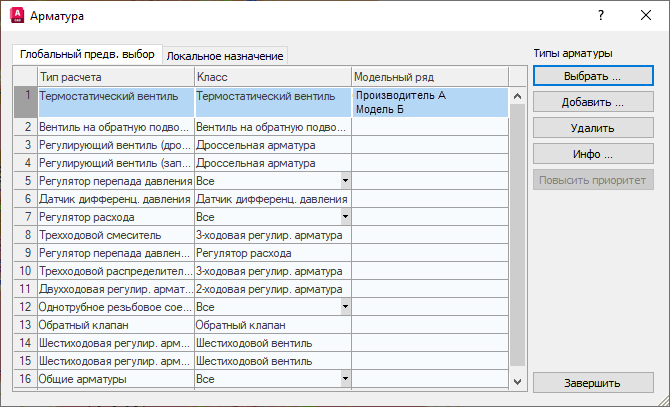The height and width of the screenshot is (407, 670).
Task: Expand class dropdown for Общие арматуры row
Action: (345, 379)
